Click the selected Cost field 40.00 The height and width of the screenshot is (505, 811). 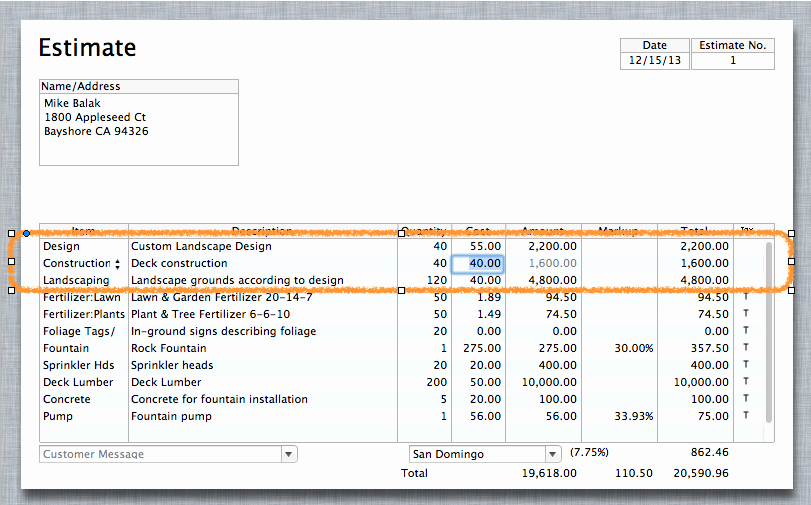477,263
